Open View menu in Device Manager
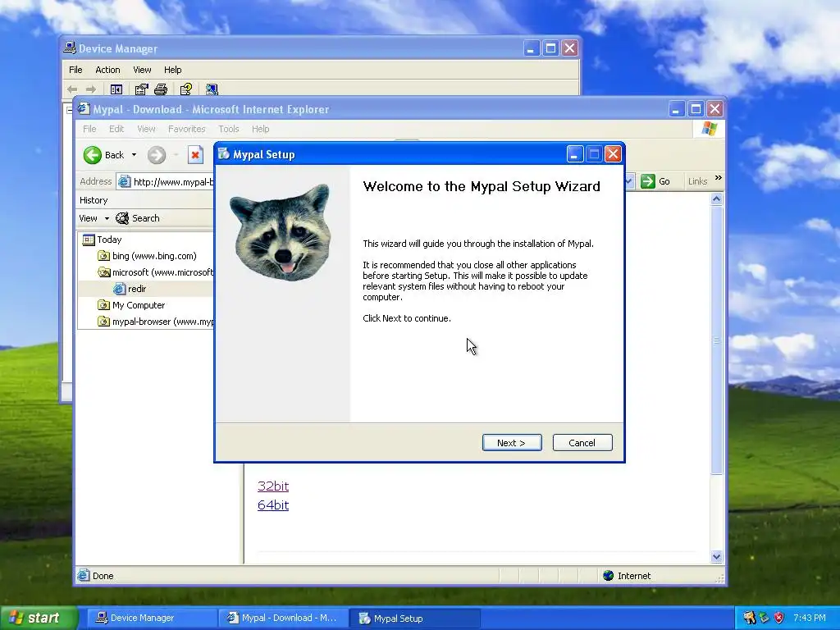The width and height of the screenshot is (840, 630). pos(142,70)
